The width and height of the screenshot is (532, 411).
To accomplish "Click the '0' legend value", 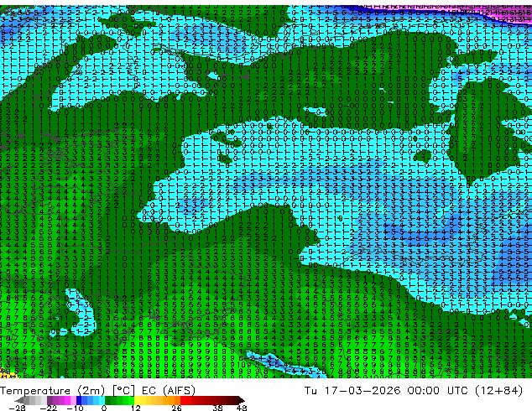I will click(104, 408).
